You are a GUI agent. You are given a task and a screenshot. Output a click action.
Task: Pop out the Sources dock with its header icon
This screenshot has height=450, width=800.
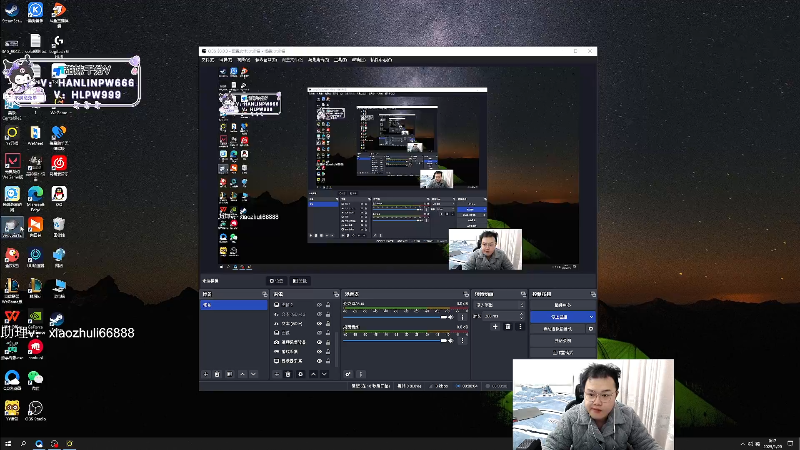(x=336, y=294)
